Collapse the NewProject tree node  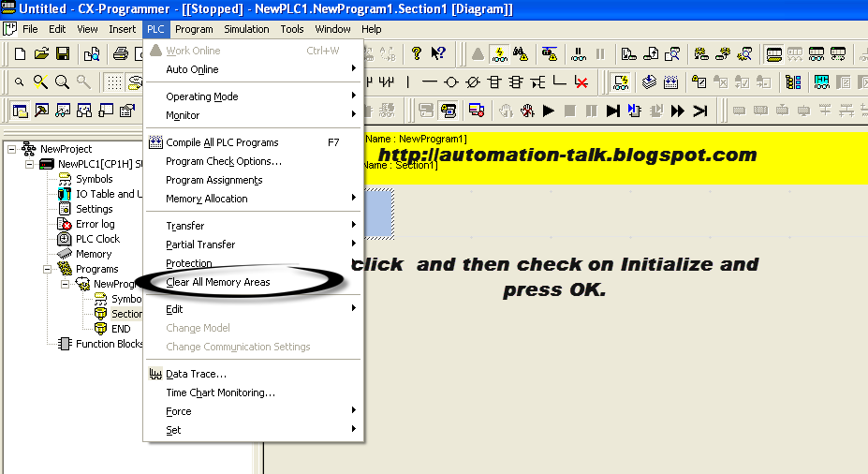click(x=11, y=149)
